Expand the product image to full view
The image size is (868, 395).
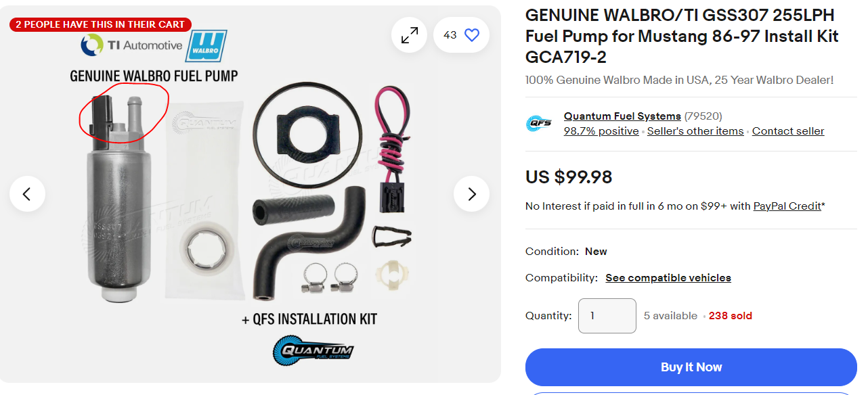(x=409, y=35)
